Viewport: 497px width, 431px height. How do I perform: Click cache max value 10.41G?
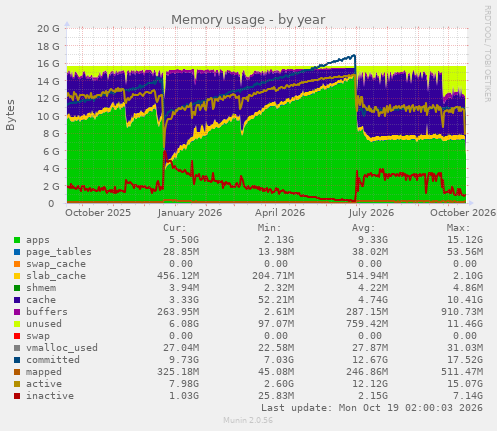click(x=465, y=300)
